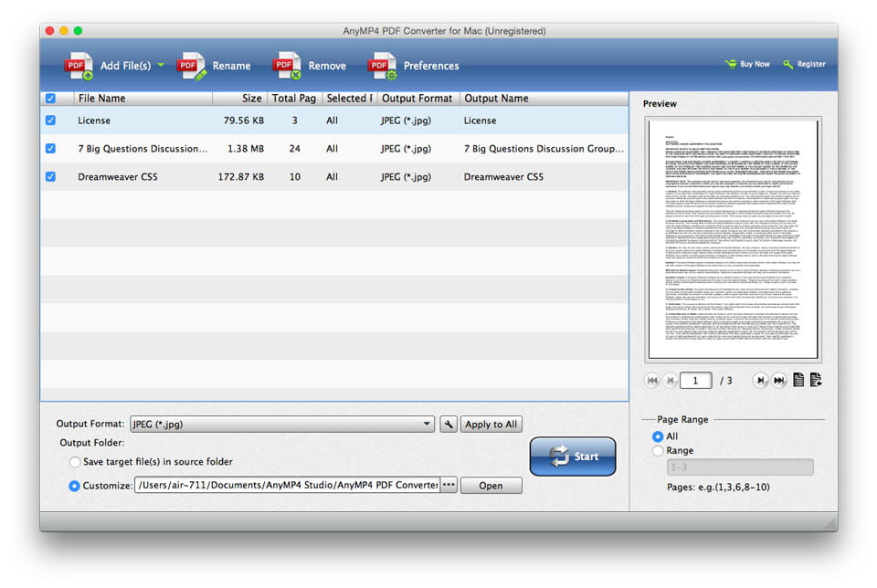
Task: Click Buy Now in the toolbar
Action: [747, 64]
